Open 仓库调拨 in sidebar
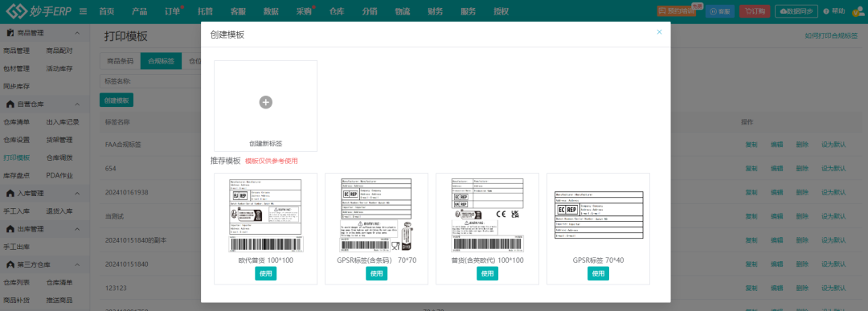 59,158
